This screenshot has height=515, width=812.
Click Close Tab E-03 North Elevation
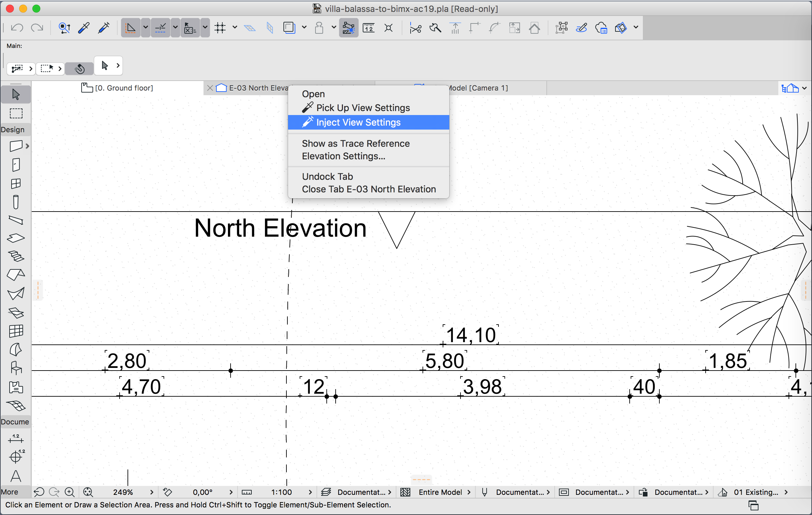369,189
